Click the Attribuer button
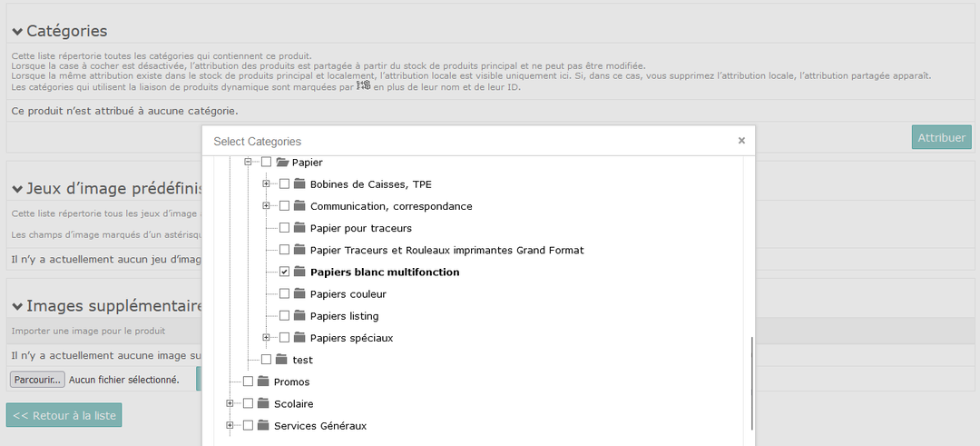 point(941,138)
